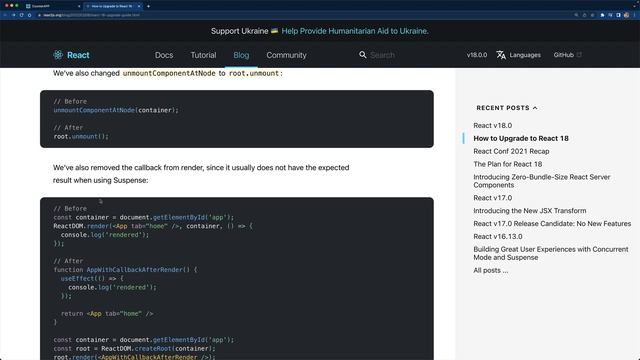640x360 pixels.
Task: Click paragraph about removed callback from render
Action: tap(201, 174)
